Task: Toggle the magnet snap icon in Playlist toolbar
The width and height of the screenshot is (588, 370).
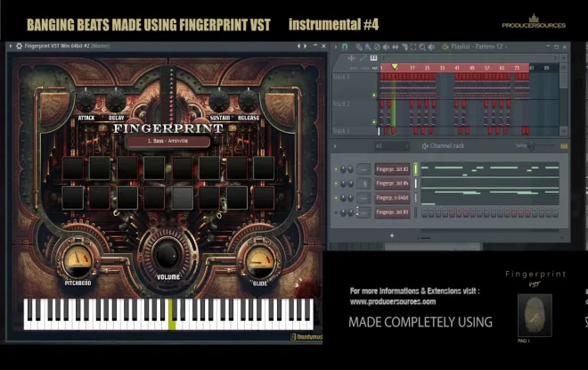Action: [345, 46]
